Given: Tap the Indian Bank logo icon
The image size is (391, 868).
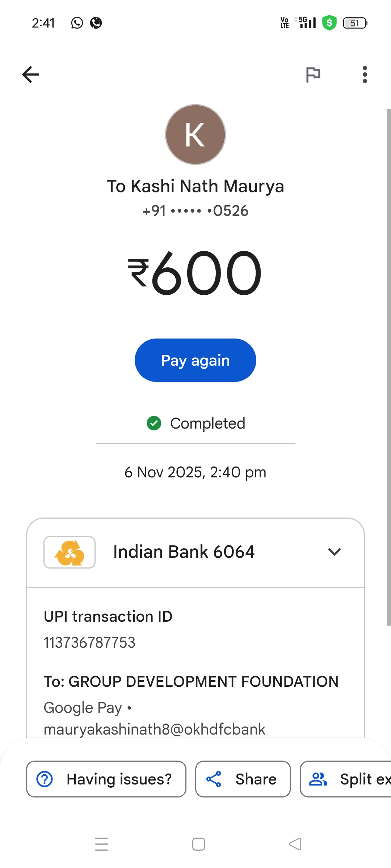Looking at the screenshot, I should pyautogui.click(x=70, y=552).
